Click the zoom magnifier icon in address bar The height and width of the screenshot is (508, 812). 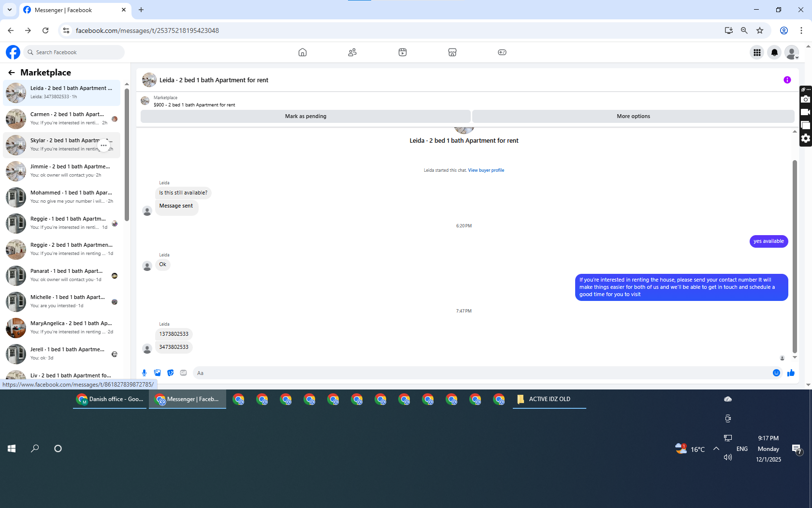point(744,30)
